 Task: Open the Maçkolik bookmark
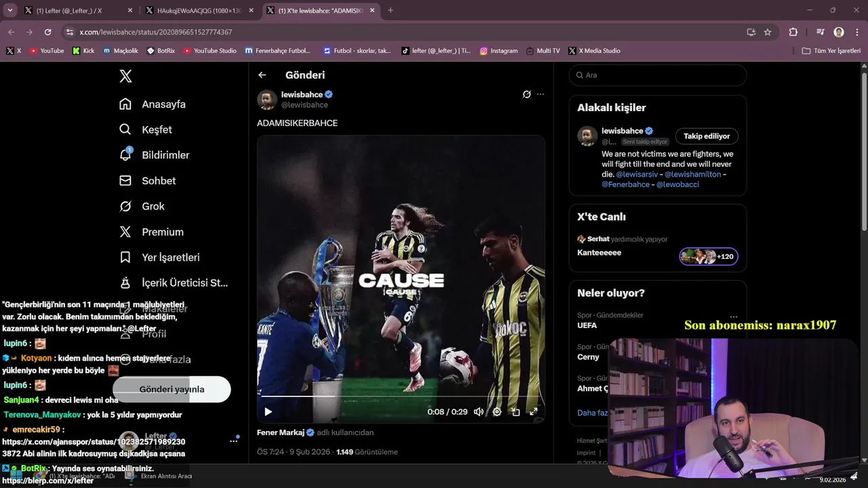click(121, 51)
